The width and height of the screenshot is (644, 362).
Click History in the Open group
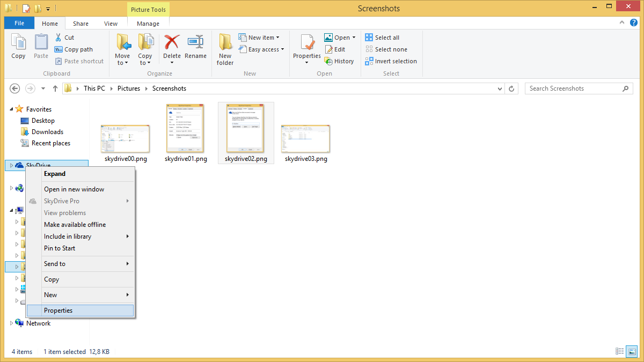pyautogui.click(x=339, y=61)
